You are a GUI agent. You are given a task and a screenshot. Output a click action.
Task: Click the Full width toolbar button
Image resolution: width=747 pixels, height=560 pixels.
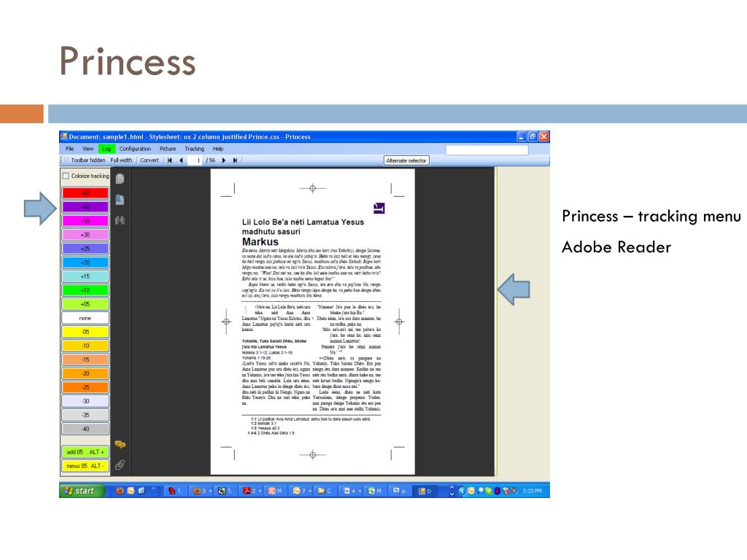(x=121, y=160)
